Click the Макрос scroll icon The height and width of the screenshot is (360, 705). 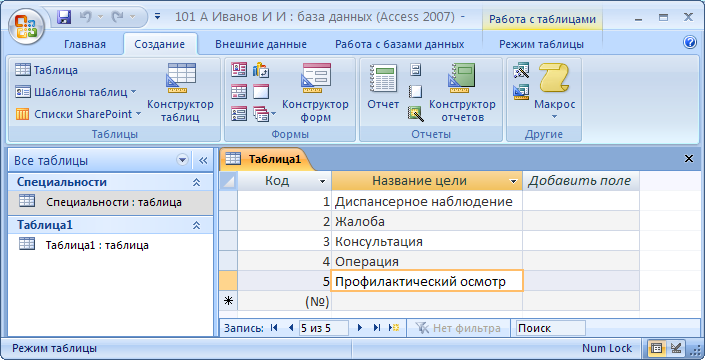(x=554, y=78)
